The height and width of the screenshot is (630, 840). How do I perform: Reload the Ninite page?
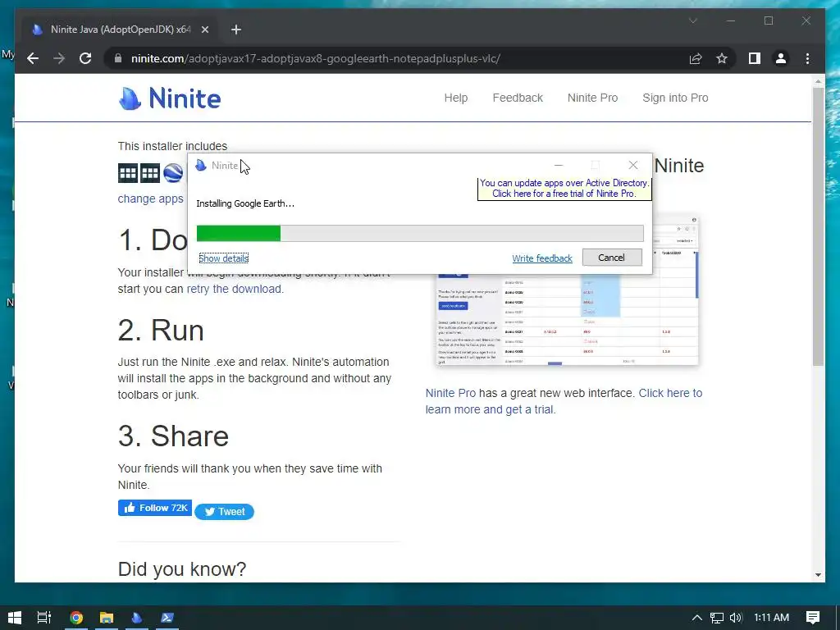click(85, 58)
